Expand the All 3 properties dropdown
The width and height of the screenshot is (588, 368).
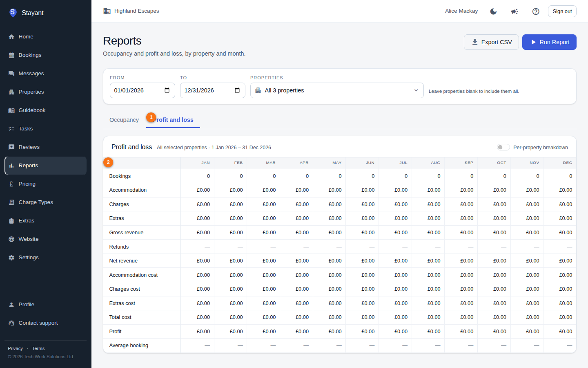click(x=337, y=90)
